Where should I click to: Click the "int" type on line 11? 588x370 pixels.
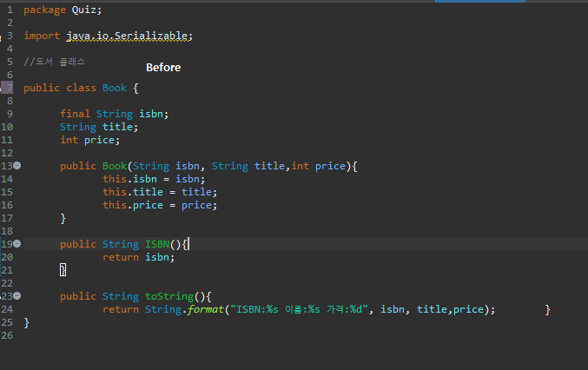coord(69,140)
